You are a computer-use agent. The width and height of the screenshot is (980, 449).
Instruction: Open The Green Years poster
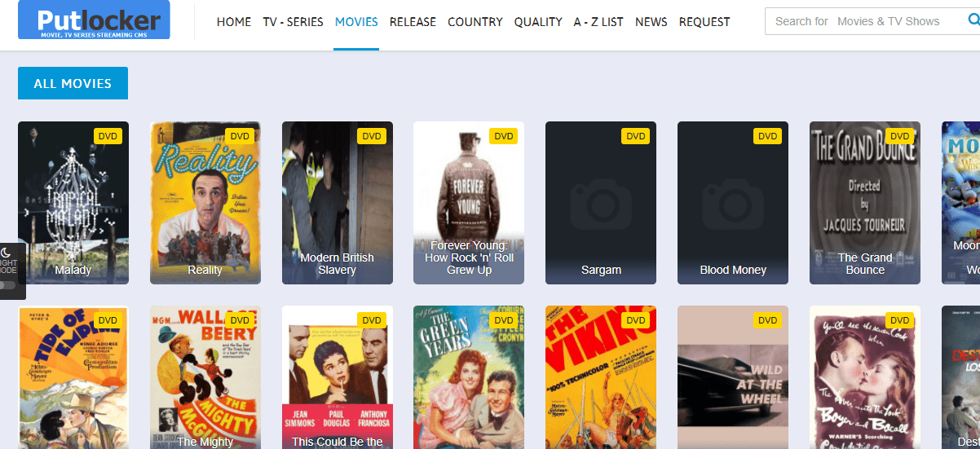point(469,377)
